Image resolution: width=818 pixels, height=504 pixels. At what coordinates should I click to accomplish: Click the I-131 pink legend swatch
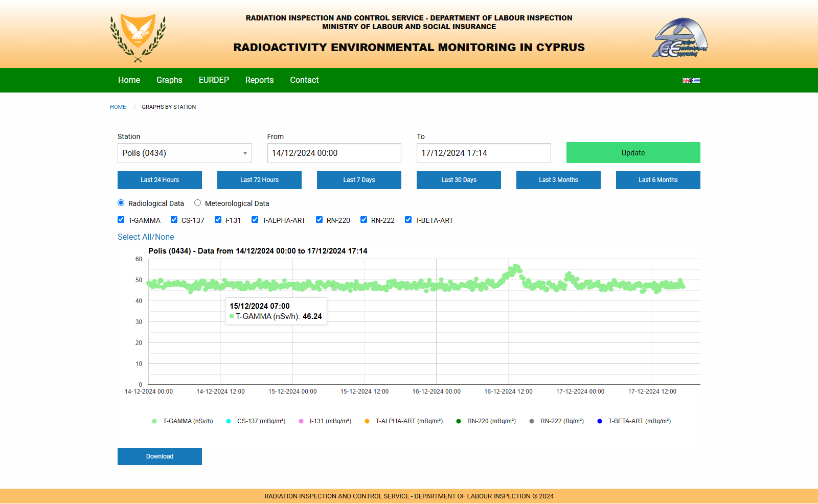click(301, 421)
